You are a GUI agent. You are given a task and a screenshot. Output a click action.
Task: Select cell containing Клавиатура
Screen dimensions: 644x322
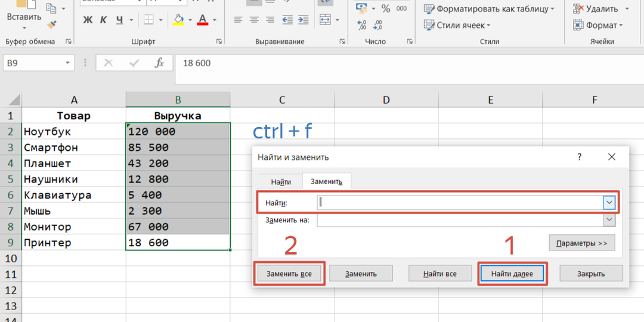(74, 195)
